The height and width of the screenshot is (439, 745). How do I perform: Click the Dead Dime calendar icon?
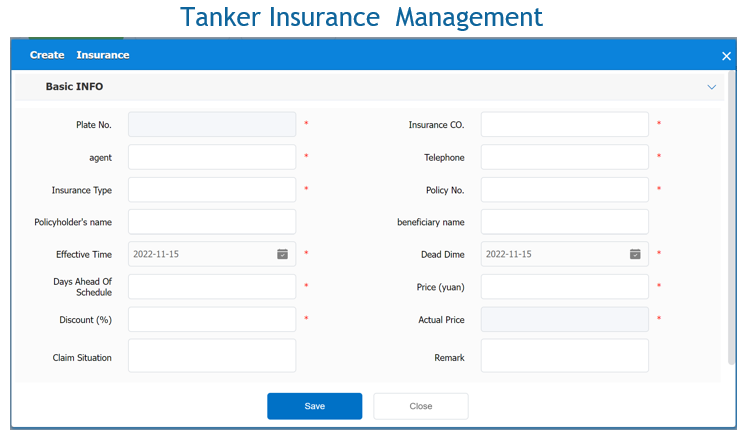click(x=635, y=254)
